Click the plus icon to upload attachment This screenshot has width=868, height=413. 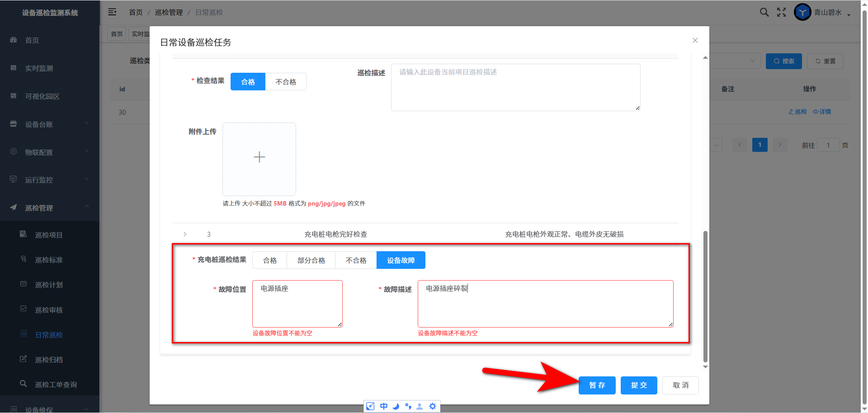click(x=259, y=157)
